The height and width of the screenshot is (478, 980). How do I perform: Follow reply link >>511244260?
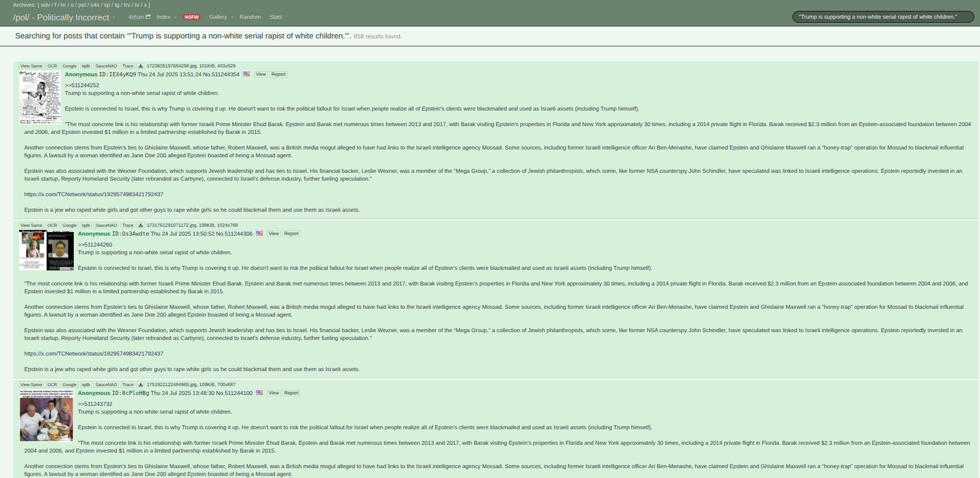(x=95, y=244)
